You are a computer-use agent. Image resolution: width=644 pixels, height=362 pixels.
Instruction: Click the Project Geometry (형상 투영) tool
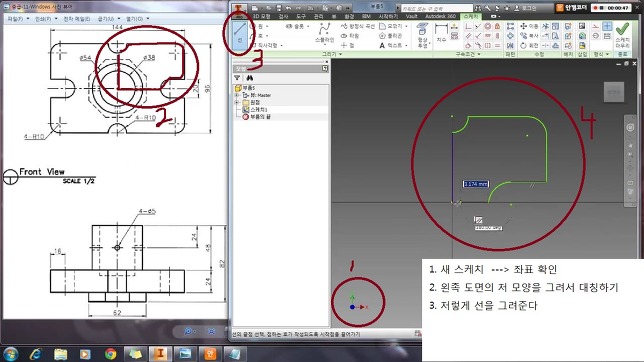pos(422,35)
